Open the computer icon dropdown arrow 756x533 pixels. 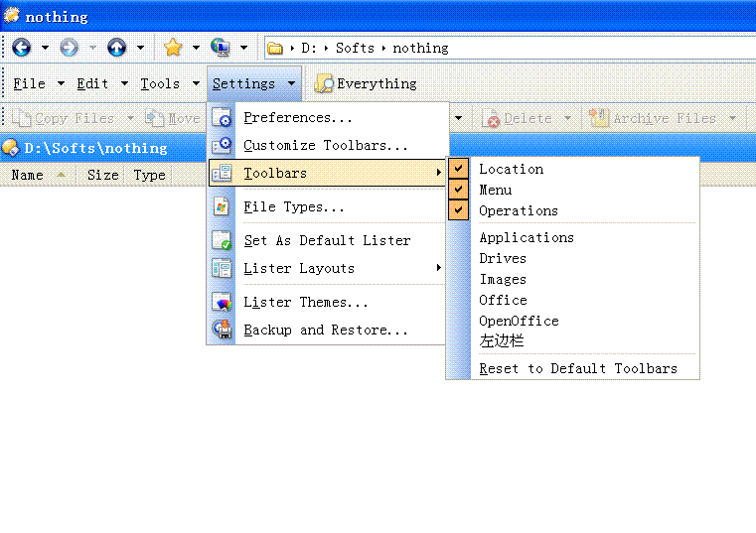point(244,48)
